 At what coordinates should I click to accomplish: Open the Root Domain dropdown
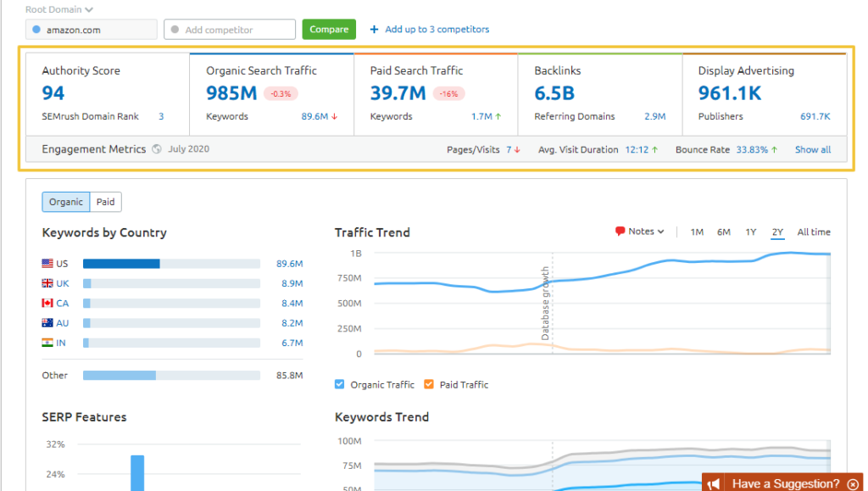click(x=59, y=9)
